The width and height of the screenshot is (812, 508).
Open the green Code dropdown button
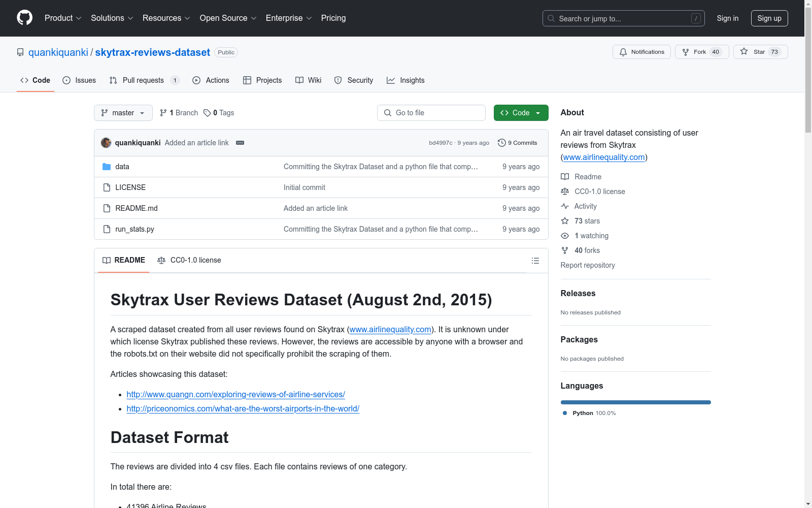click(x=521, y=113)
